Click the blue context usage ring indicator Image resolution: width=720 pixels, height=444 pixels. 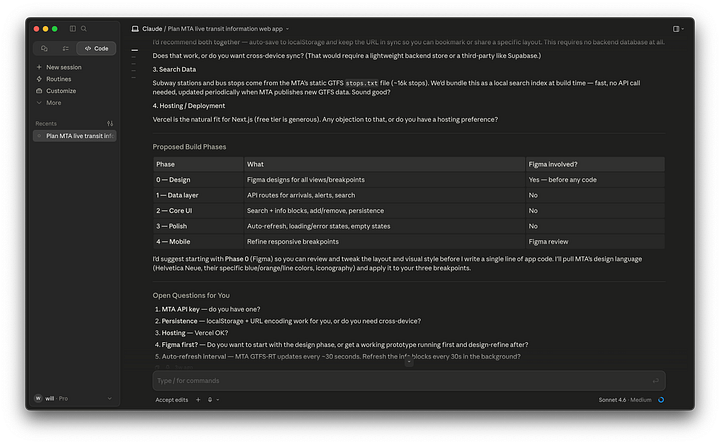pyautogui.click(x=661, y=400)
